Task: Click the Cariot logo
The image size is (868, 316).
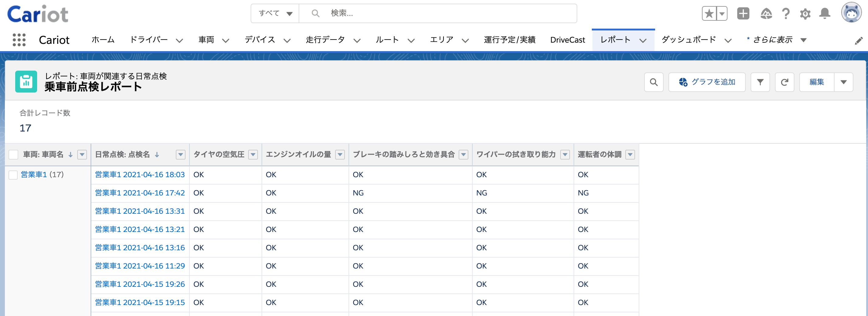Action: point(38,14)
